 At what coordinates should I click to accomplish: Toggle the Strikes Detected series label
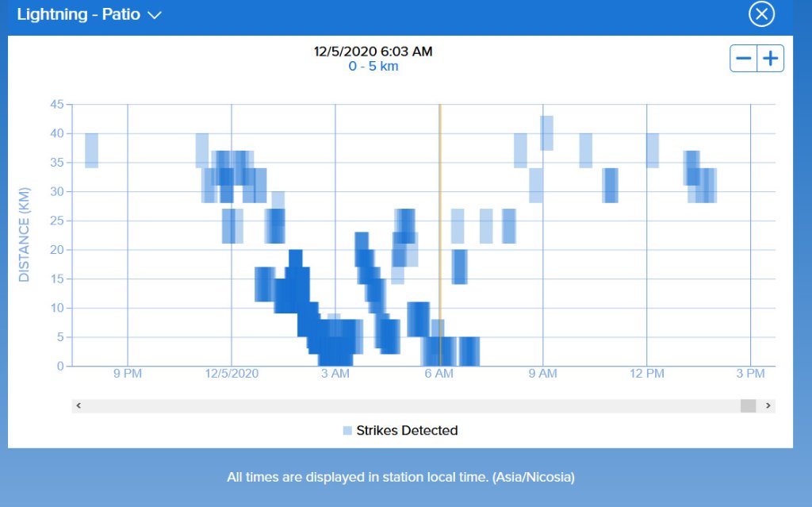pos(407,431)
